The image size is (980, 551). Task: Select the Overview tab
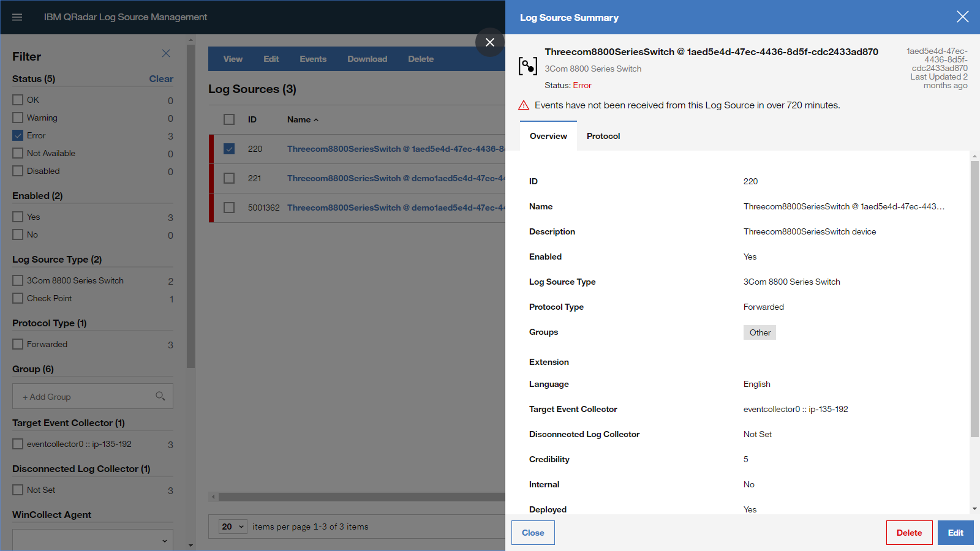548,136
